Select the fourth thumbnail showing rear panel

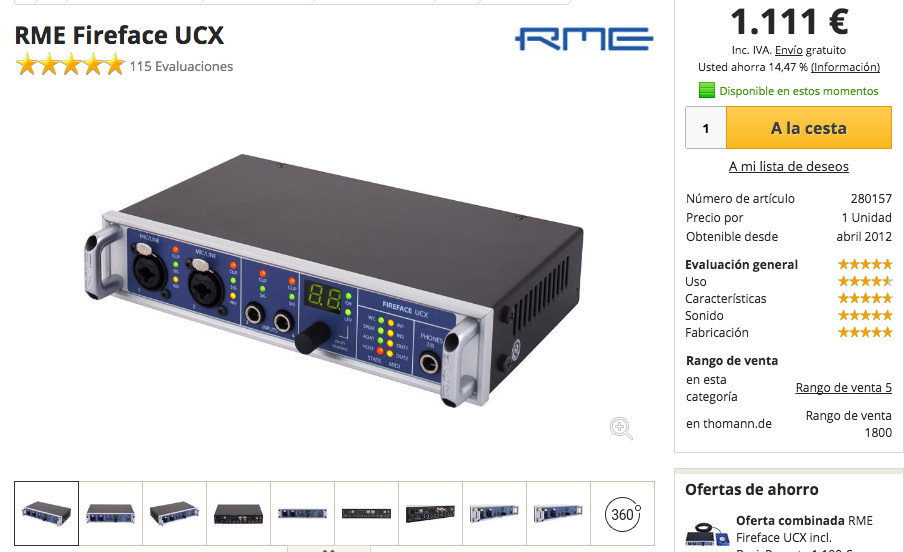coord(239,513)
